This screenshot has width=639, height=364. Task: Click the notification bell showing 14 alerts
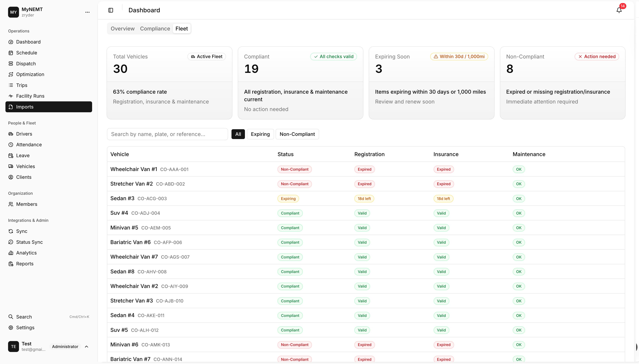click(619, 10)
